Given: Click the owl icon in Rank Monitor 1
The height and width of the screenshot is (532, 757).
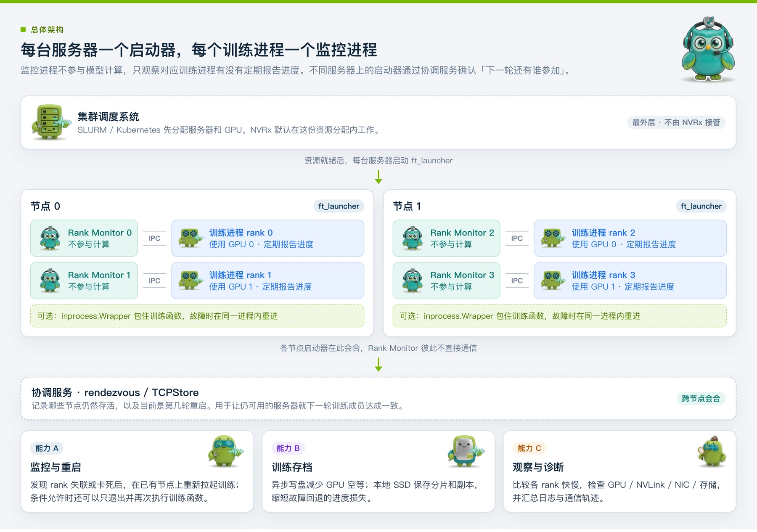Looking at the screenshot, I should pyautogui.click(x=50, y=281).
